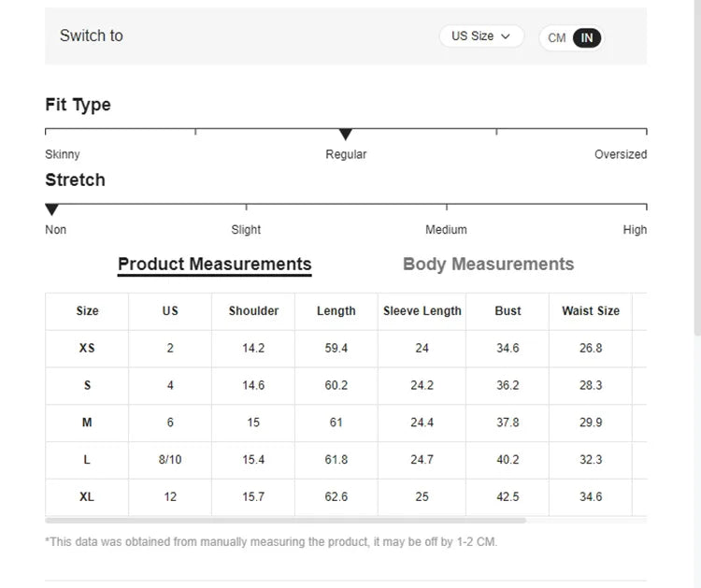Viewport: 701px width, 588px height.
Task: Click the Fit Type marker triangle
Action: pos(346,136)
